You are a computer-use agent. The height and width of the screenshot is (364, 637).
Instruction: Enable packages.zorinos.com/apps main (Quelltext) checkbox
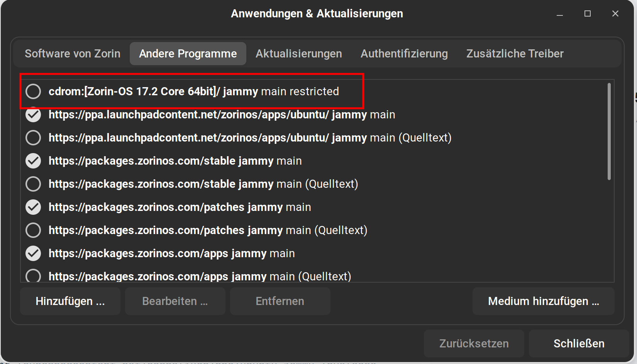pos(33,276)
